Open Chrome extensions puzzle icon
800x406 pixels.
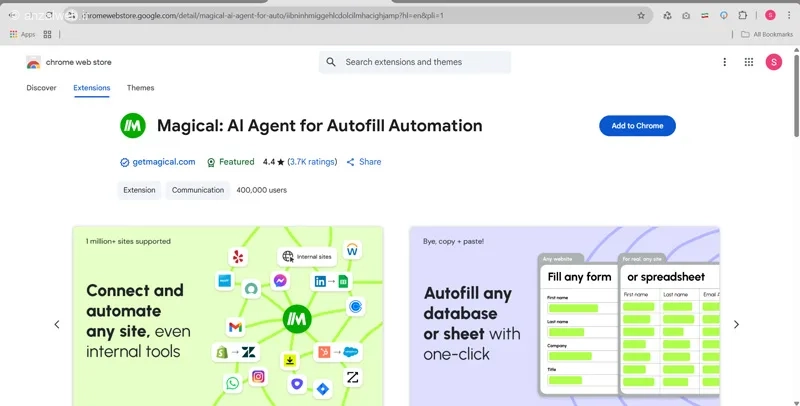tap(742, 15)
